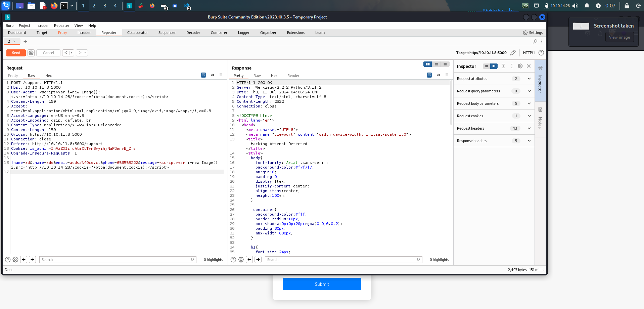This screenshot has width=644, height=309.
Task: Click search icon in Repeater tab bar
Action: point(535,41)
